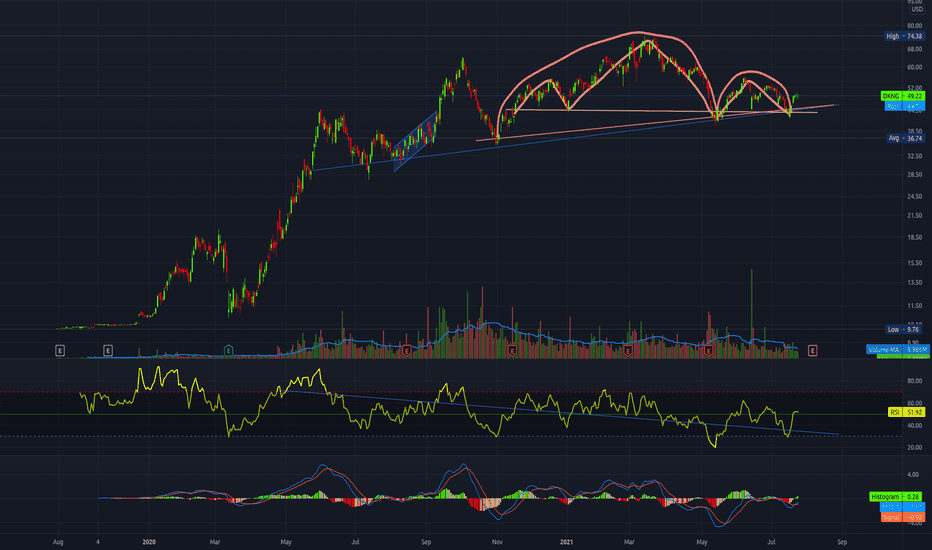Click the 2021 label on the time axis
932x550 pixels.
pyautogui.click(x=566, y=542)
